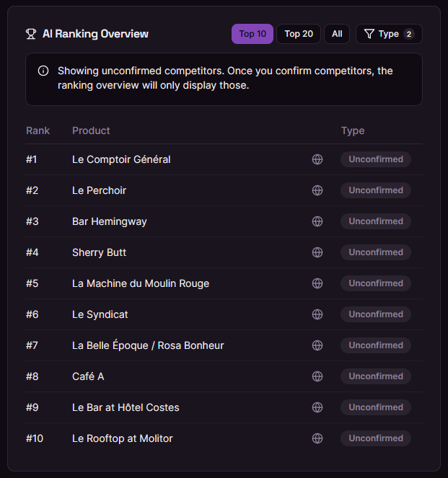
Task: Click the Showing unconfirmed competitors notice text
Action: pos(225,78)
